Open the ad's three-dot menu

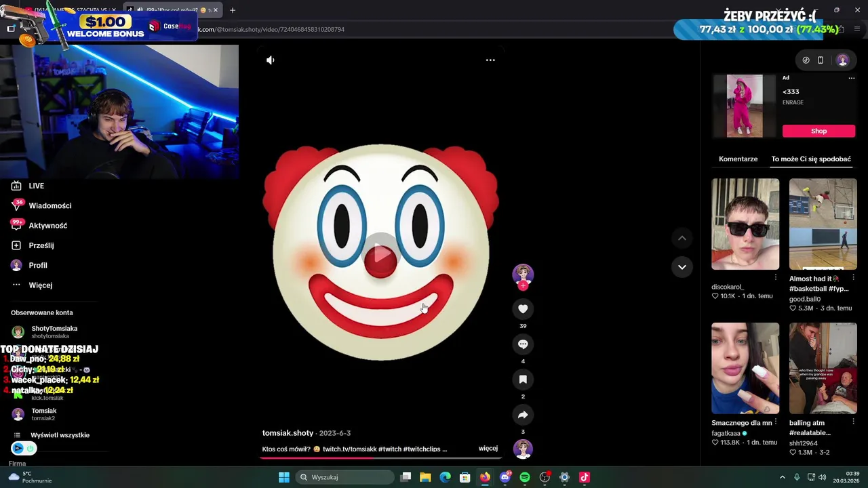pos(852,78)
